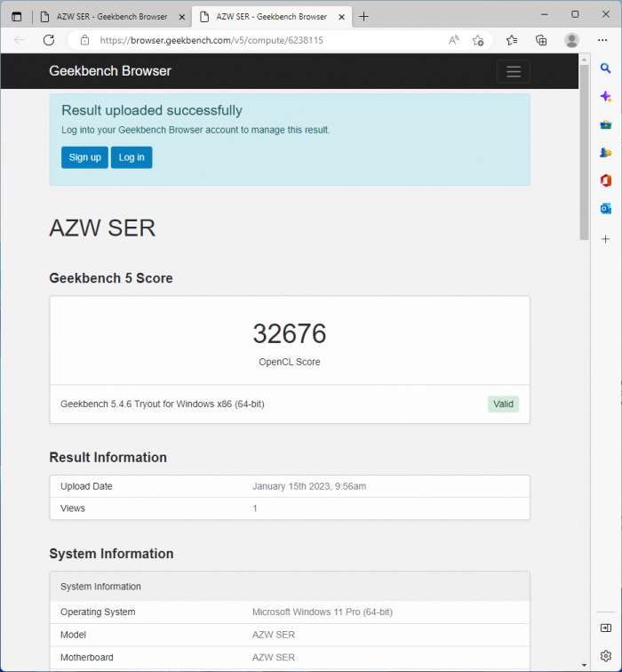This screenshot has width=622, height=672.
Task: Minimize the browser window
Action: pos(545,14)
